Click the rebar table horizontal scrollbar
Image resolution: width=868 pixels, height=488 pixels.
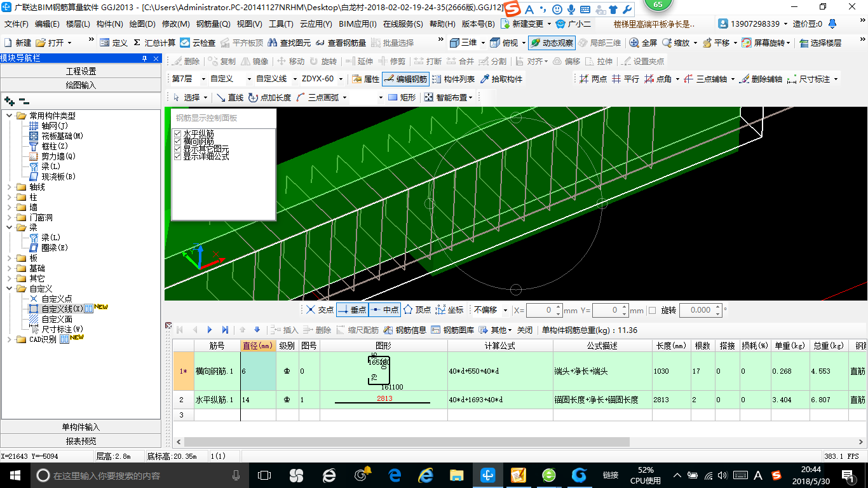click(x=407, y=442)
